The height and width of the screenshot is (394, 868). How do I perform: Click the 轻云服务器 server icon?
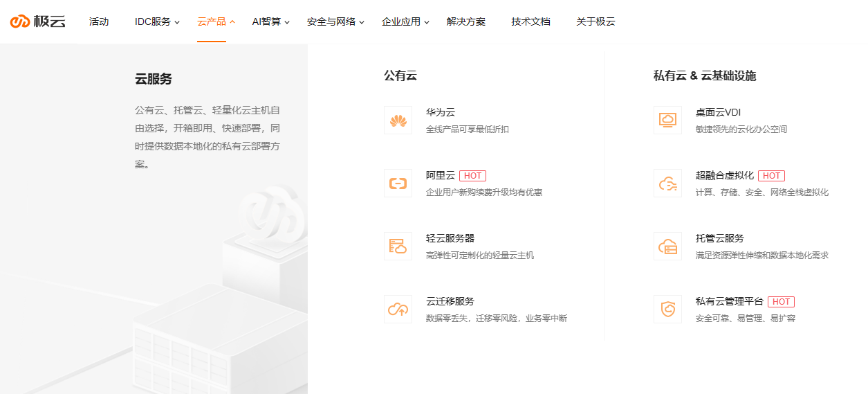[x=398, y=246]
